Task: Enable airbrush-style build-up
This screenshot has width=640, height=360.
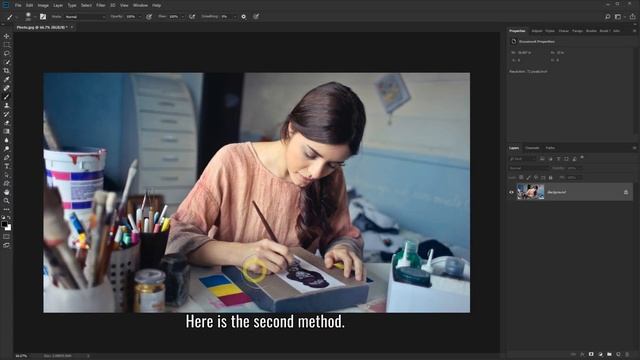Action: point(192,17)
